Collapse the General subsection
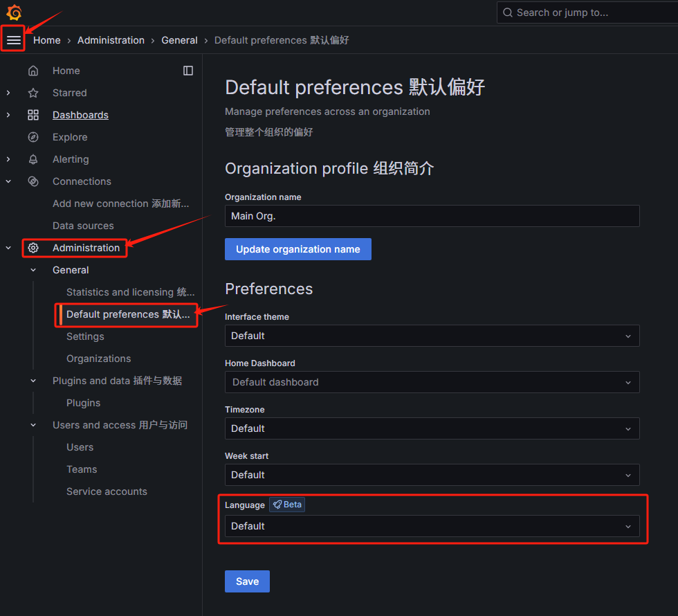This screenshot has width=678, height=616. click(33, 270)
